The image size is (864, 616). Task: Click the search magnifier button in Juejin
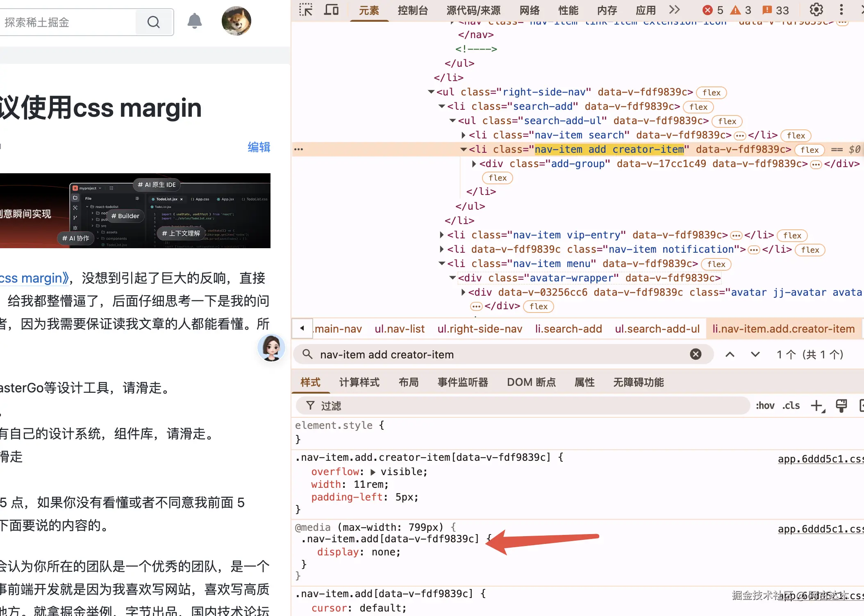pyautogui.click(x=154, y=22)
